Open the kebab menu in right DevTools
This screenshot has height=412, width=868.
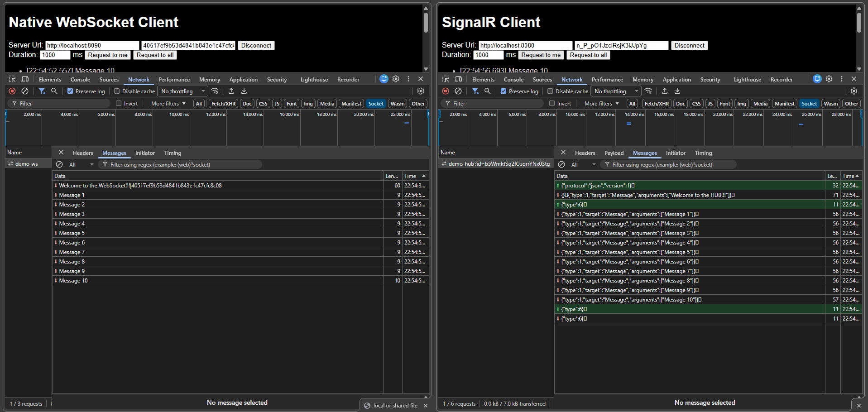coord(842,79)
